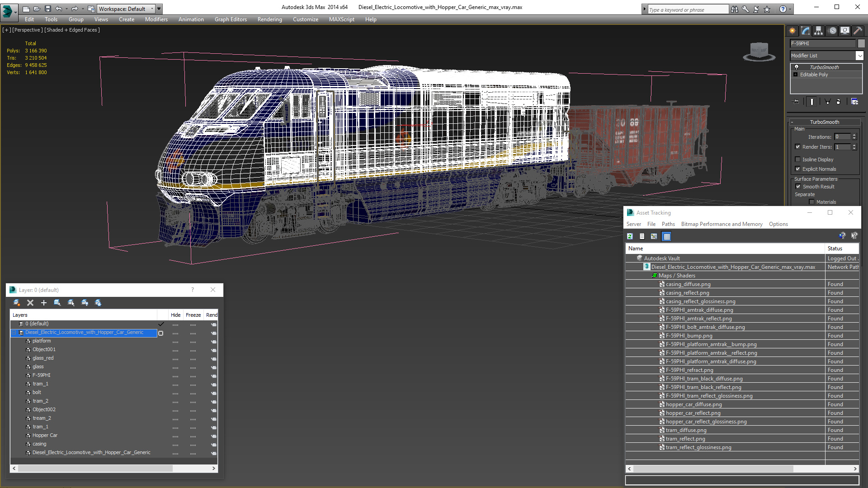This screenshot has height=488, width=868.
Task: Click the Redo arrow icon
Action: pyautogui.click(x=75, y=9)
